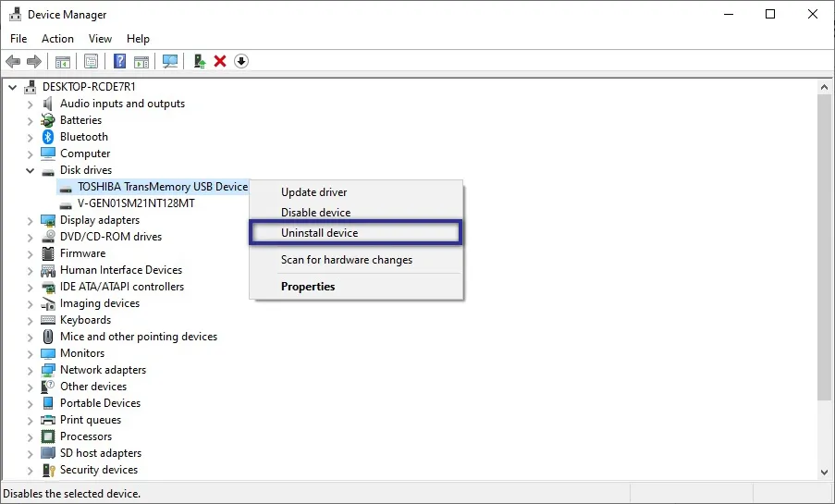The height and width of the screenshot is (504, 835).
Task: Click the scrollbar down arrow
Action: pos(824,472)
